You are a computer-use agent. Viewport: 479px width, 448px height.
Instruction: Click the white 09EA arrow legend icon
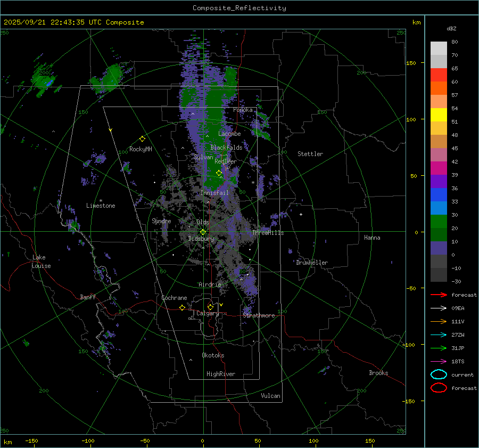[438, 308]
